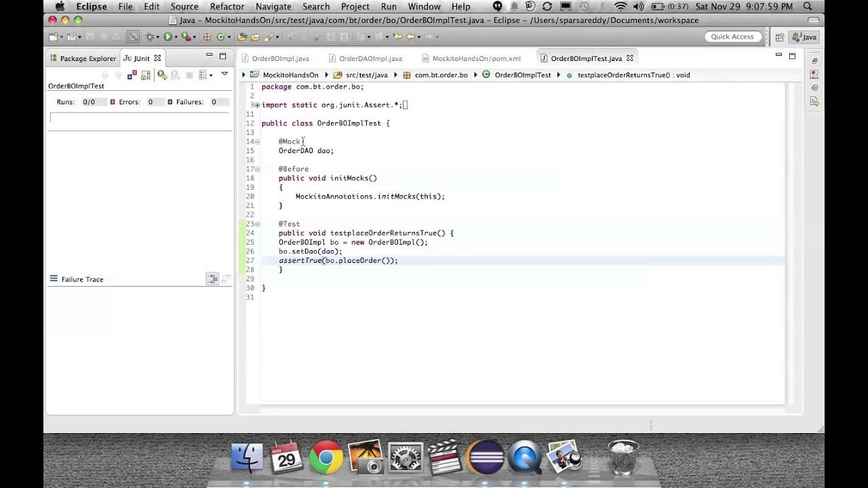Launch Debug with the bug icon
Viewport: 868px width, 488px height.
(150, 37)
